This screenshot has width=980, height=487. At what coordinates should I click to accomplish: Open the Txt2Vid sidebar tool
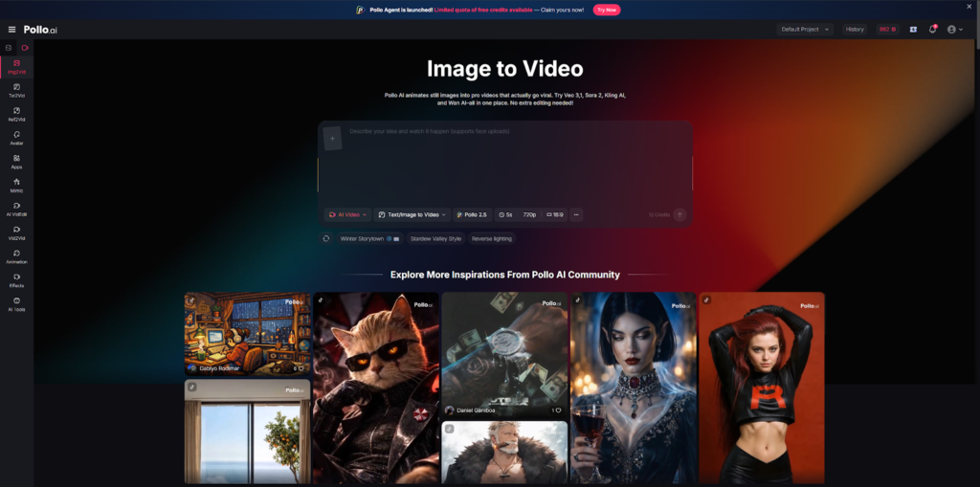pos(16,91)
